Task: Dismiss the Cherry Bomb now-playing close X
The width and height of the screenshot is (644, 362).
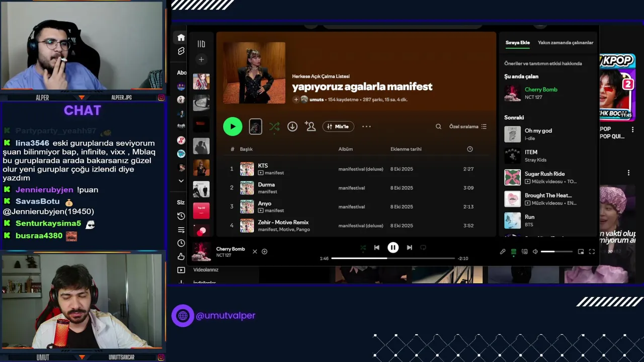Action: (255, 251)
